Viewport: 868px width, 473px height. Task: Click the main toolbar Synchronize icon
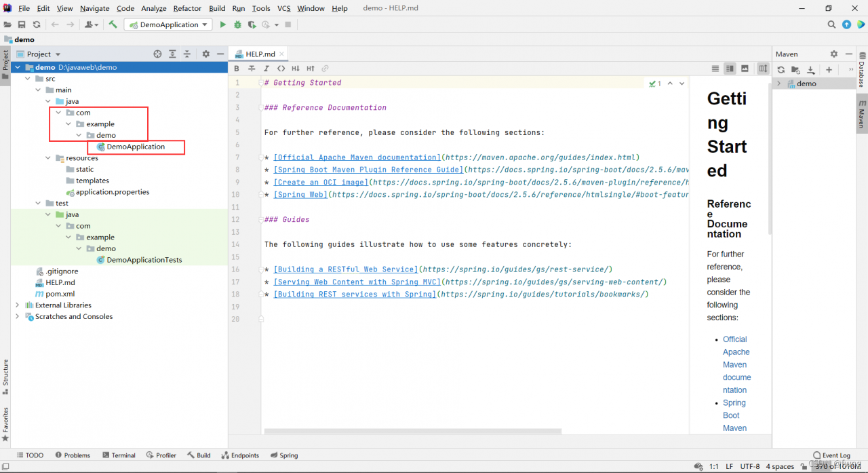(x=37, y=24)
